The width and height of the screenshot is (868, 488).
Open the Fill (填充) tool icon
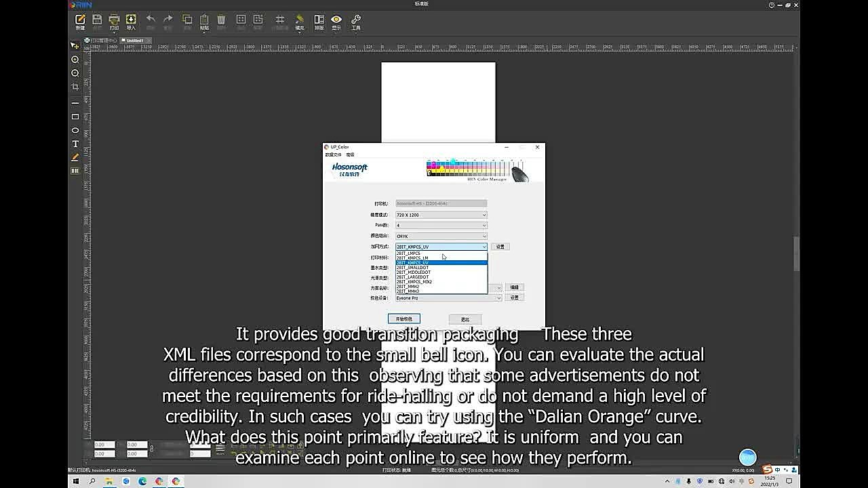[x=300, y=22]
